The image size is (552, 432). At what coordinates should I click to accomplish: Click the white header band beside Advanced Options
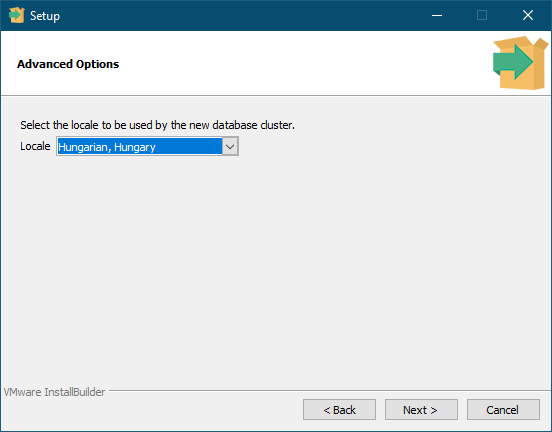tap(303, 63)
